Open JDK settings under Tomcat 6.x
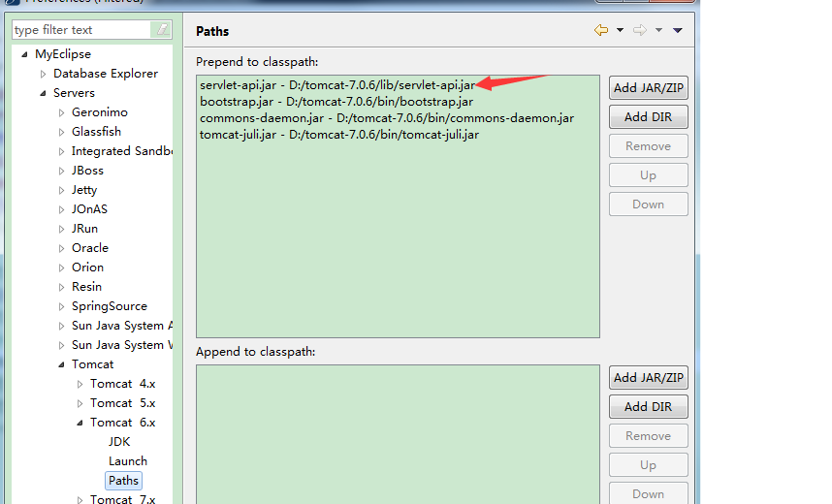 coord(119,442)
